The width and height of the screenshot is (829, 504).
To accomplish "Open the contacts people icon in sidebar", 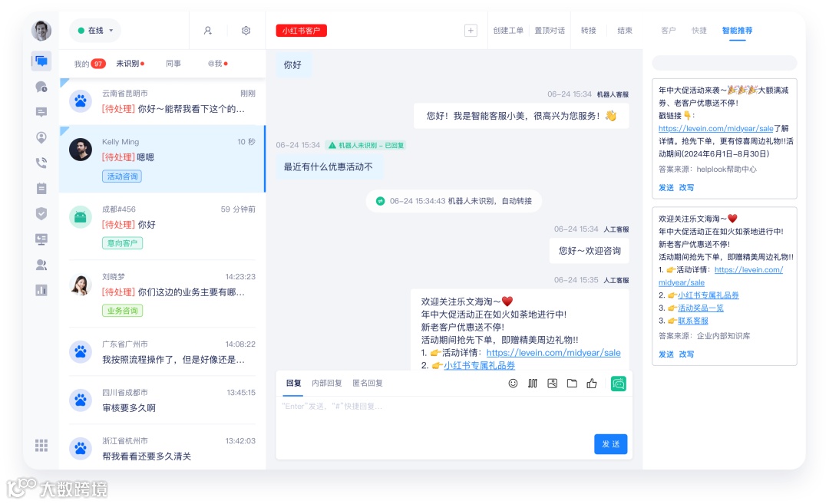I will [41, 265].
